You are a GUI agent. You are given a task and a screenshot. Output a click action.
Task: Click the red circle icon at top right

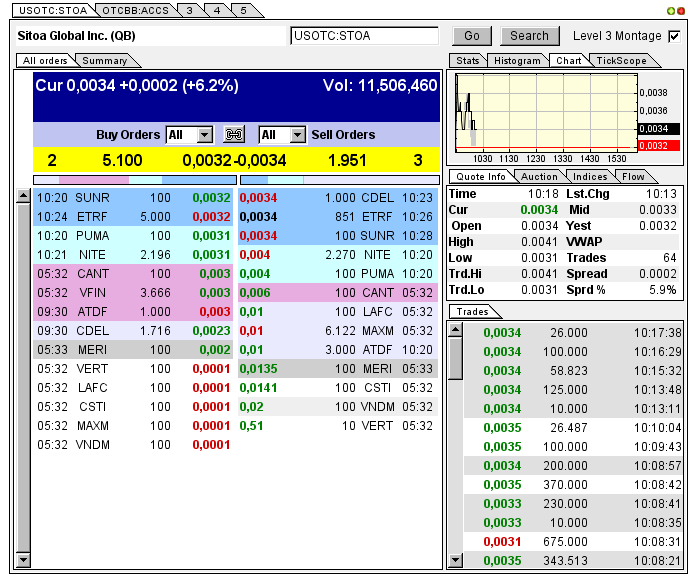tap(681, 11)
